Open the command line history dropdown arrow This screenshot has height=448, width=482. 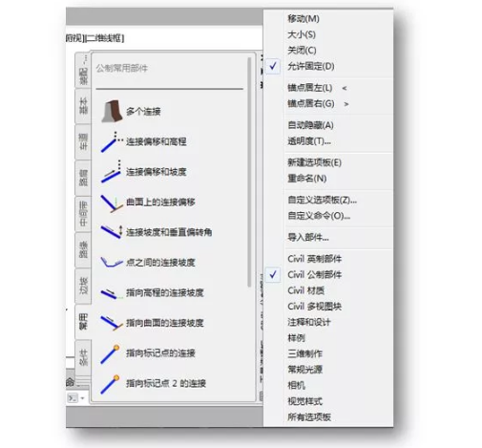coord(82,398)
